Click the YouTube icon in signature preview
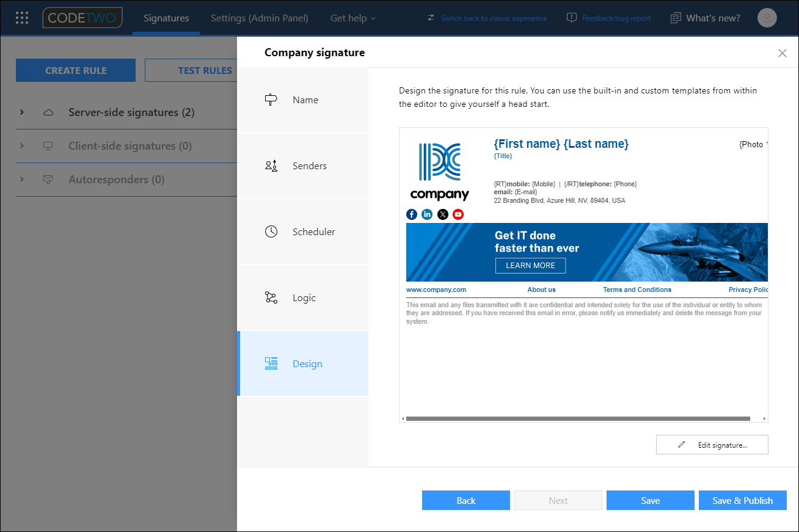Image resolution: width=799 pixels, height=532 pixels. pyautogui.click(x=458, y=214)
